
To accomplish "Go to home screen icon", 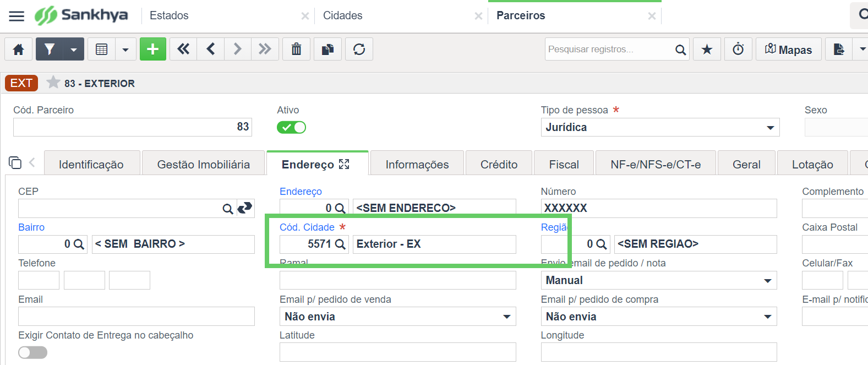I will pyautogui.click(x=18, y=50).
